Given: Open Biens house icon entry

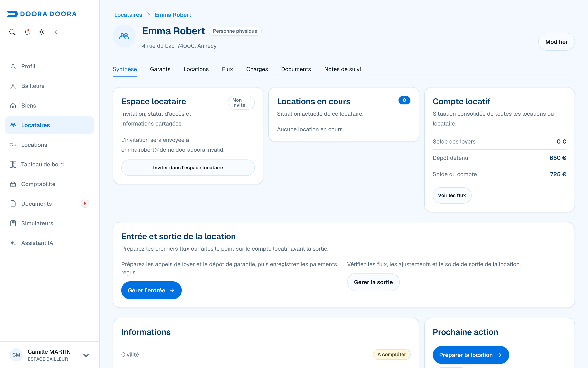Looking at the screenshot, I should click(x=50, y=106).
